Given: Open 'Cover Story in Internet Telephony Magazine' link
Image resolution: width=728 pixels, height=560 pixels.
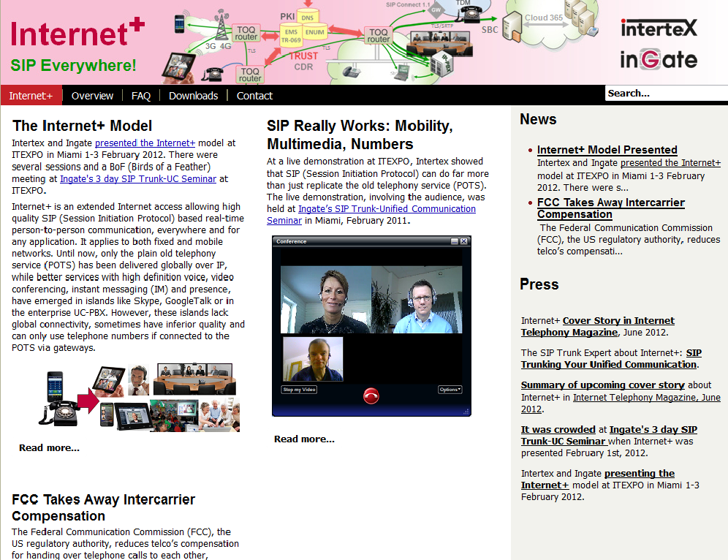Looking at the screenshot, I should point(598,327).
